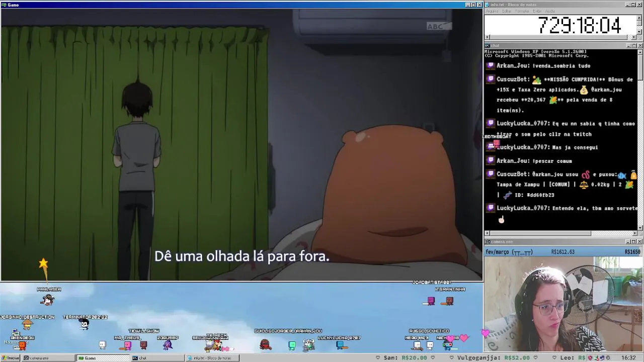The image size is (644, 362).
Task: Click the R$1650 goal value in camera.exe
Action: 632,252
